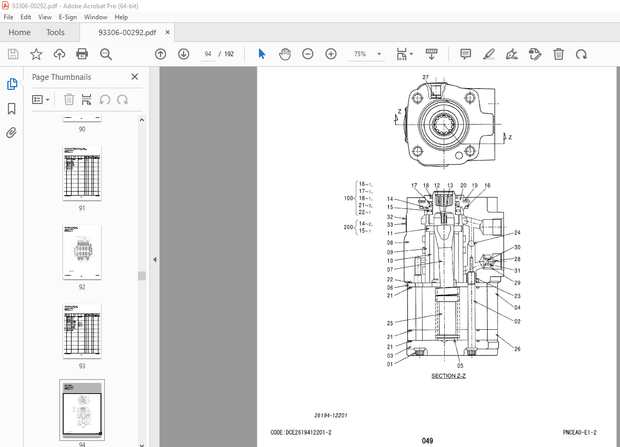This screenshot has width=620, height=447.
Task: Toggle Page Thumbnails panel in left sidebar
Action: (12, 84)
